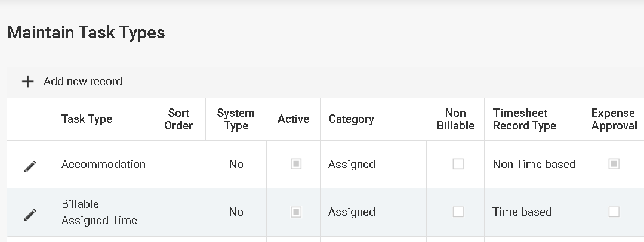This screenshot has height=242, width=644.
Task: Click the Category column header
Action: click(351, 119)
